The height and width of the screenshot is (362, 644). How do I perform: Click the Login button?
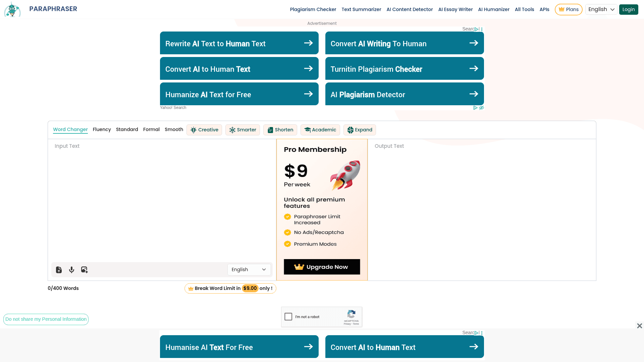628,9
